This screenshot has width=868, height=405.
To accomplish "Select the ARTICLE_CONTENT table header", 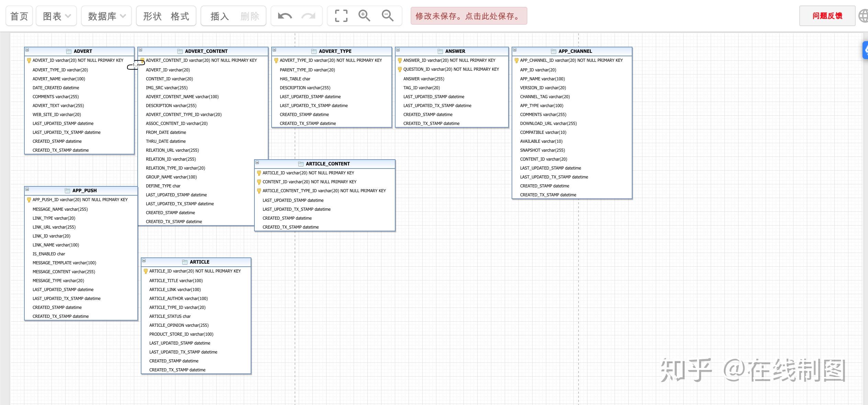I will coord(328,164).
